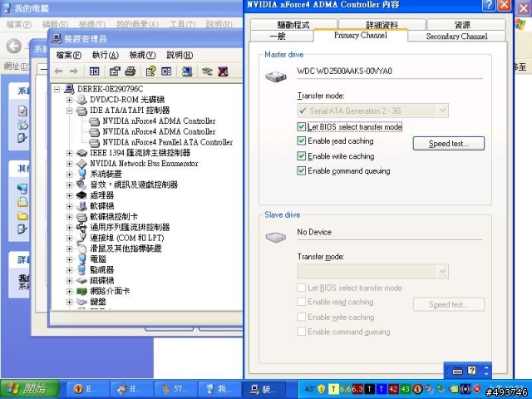Viewport: 532px width, 399px height.
Task: Switch to the 驅動程式 tab
Action: [x=293, y=24]
